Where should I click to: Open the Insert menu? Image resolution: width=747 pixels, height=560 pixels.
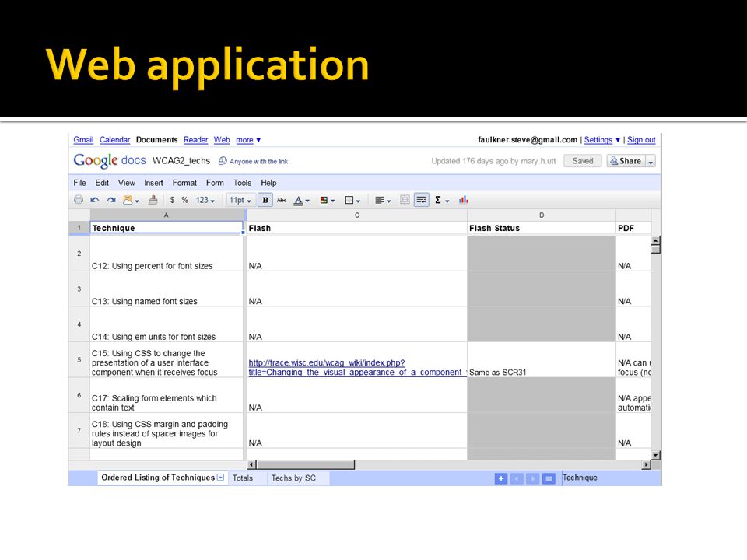click(153, 183)
